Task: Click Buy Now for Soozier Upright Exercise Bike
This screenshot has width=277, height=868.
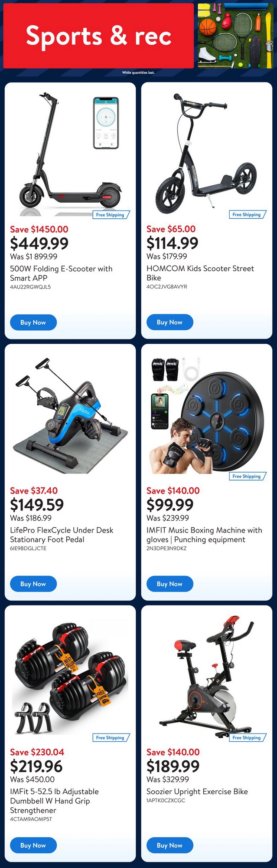Action: pyautogui.click(x=169, y=845)
